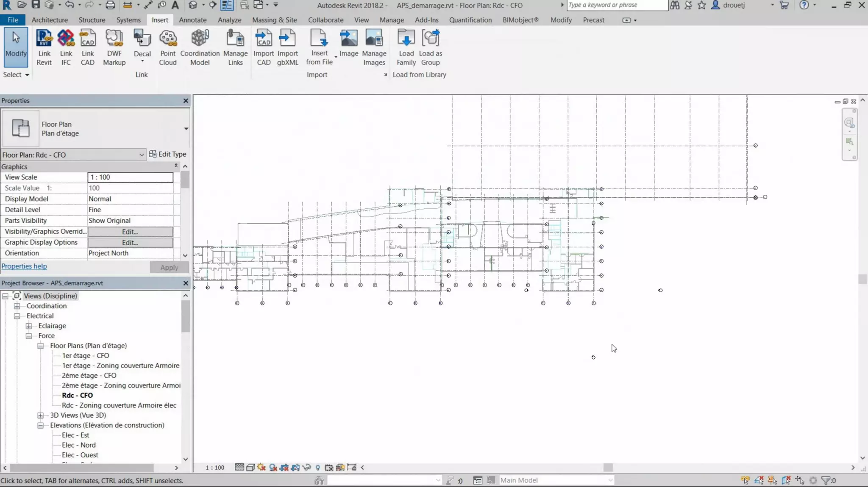
Task: Click the Load as Group tool
Action: click(430, 47)
